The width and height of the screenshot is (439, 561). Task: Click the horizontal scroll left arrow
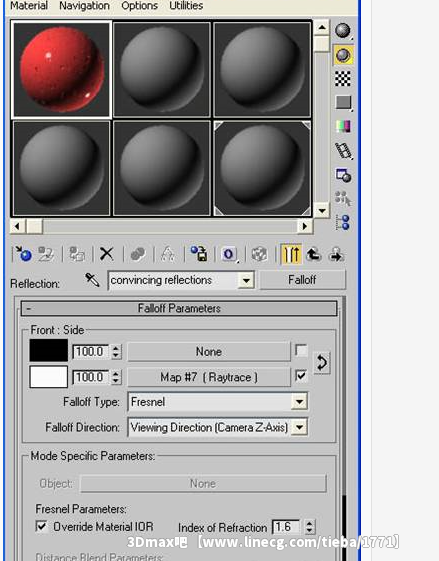18,226
